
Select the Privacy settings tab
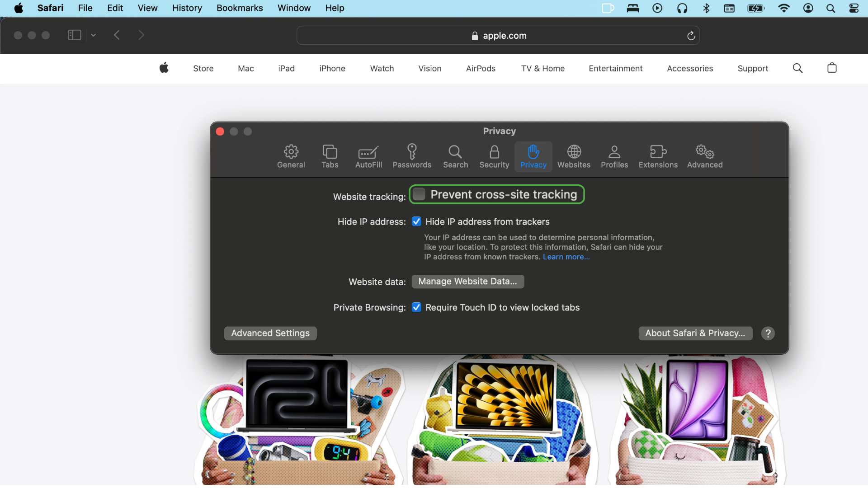533,156
